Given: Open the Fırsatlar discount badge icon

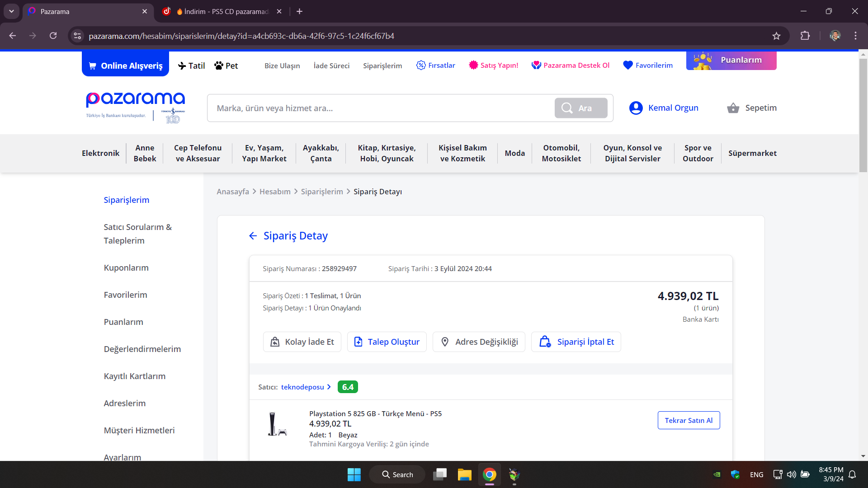Looking at the screenshot, I should tap(421, 65).
